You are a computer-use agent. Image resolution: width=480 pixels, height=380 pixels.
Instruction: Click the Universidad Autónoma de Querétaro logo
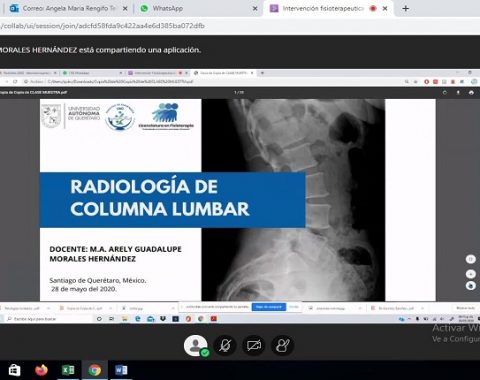pos(71,116)
